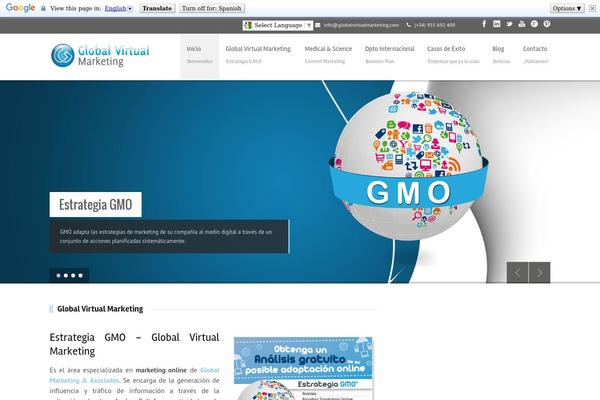Screen dimensions: 600x400
Task: Open the Select Language dropdown
Action: [278, 25]
